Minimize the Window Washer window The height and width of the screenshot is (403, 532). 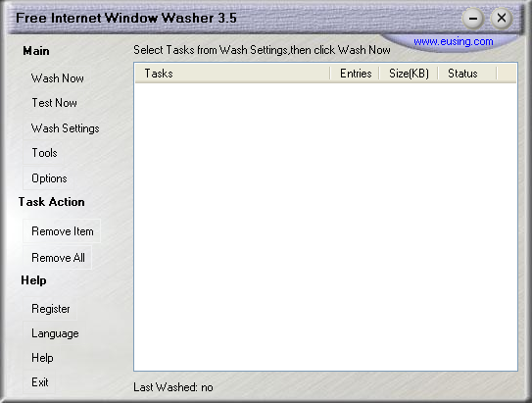coord(473,19)
